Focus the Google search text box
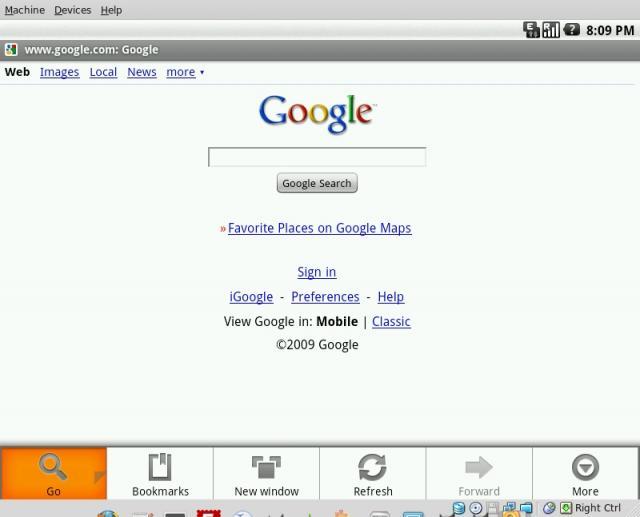The image size is (640, 517). 317,157
